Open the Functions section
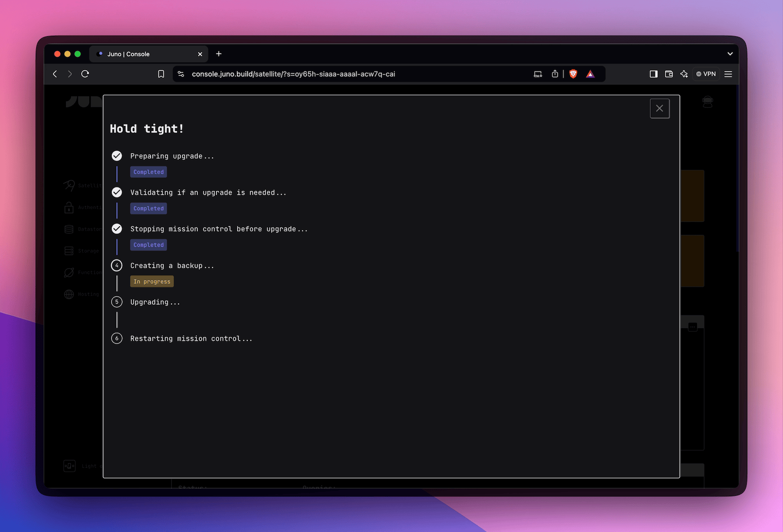The height and width of the screenshot is (532, 783). pos(84,272)
